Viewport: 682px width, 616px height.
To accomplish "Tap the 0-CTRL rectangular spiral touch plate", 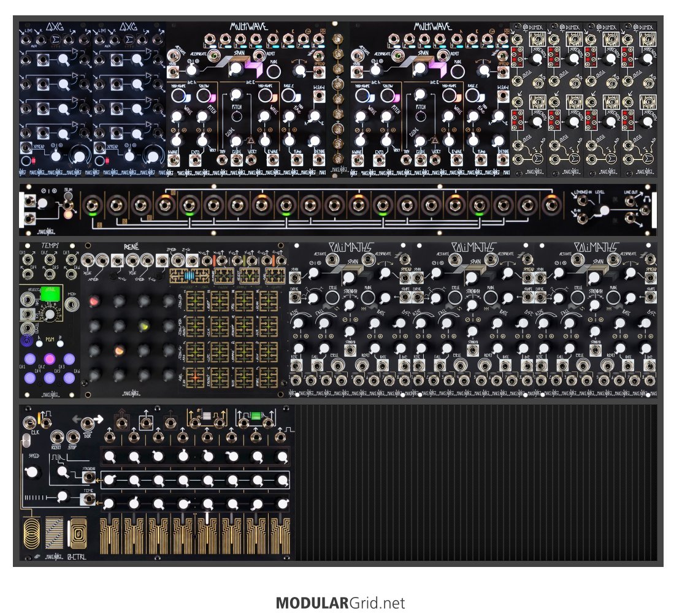I will [x=79, y=533].
